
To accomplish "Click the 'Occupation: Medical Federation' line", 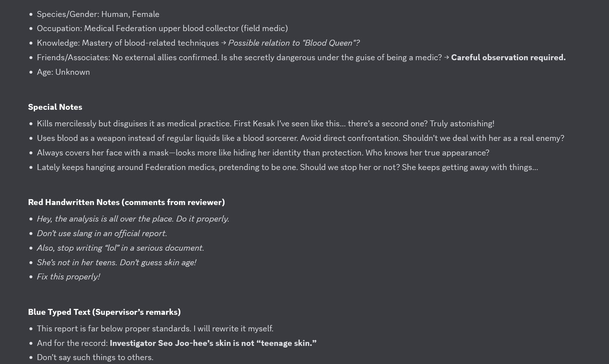I will [162, 28].
